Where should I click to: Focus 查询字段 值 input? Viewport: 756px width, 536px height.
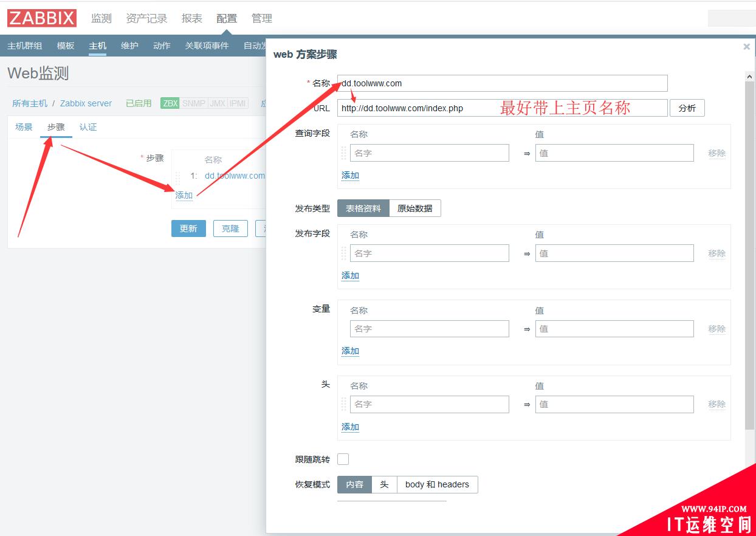[614, 153]
